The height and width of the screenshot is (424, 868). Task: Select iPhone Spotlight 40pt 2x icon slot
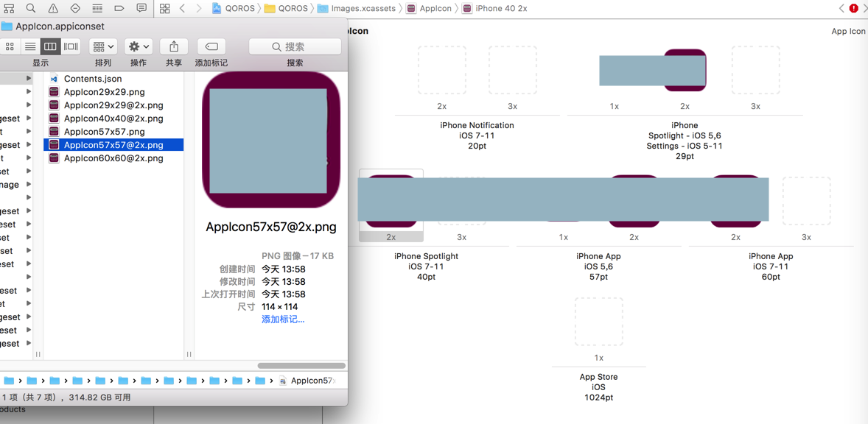[x=391, y=201]
